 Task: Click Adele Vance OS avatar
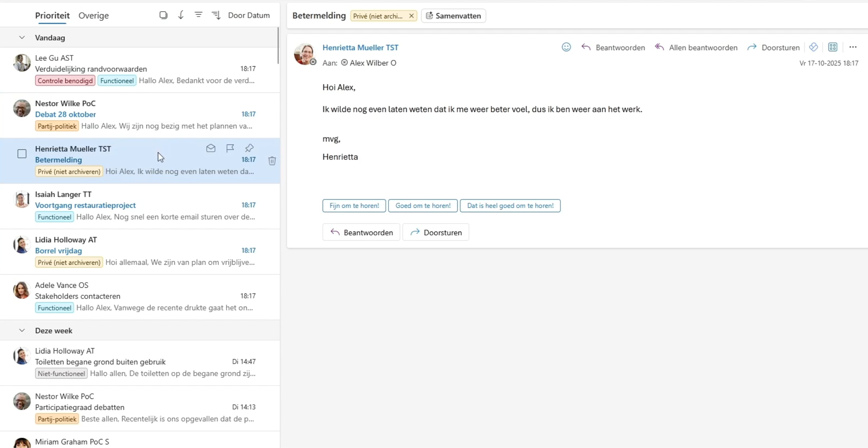[x=22, y=290]
